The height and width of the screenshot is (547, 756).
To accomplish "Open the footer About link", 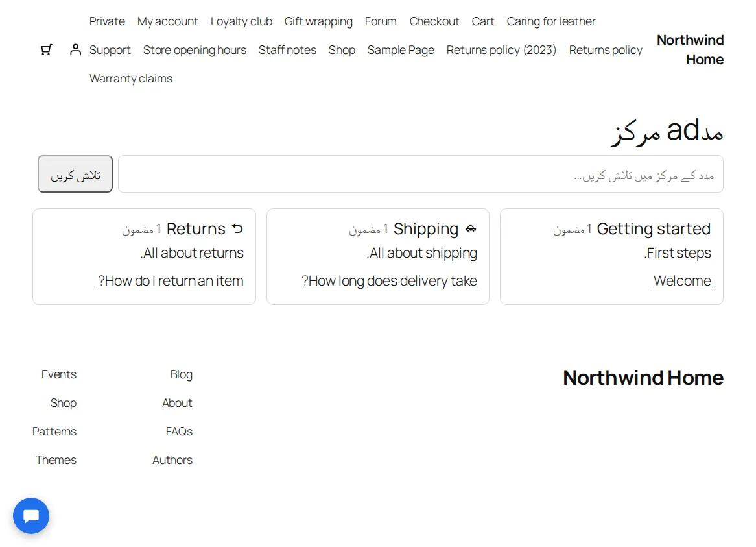I will click(x=177, y=403).
